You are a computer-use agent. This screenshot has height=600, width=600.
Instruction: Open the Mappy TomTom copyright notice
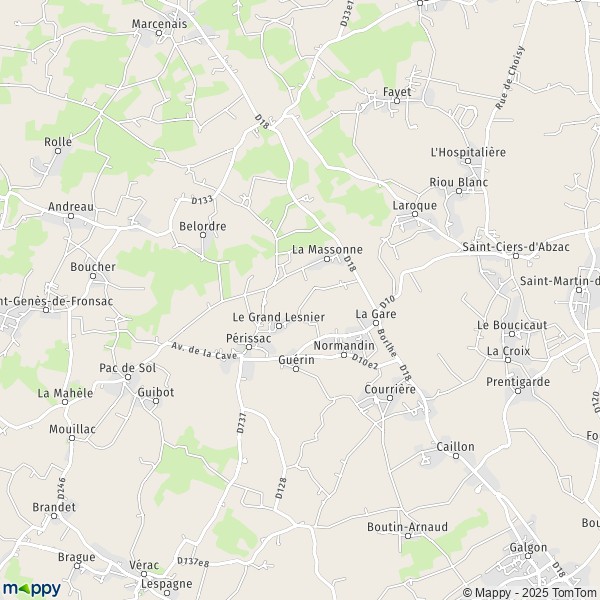(531, 593)
